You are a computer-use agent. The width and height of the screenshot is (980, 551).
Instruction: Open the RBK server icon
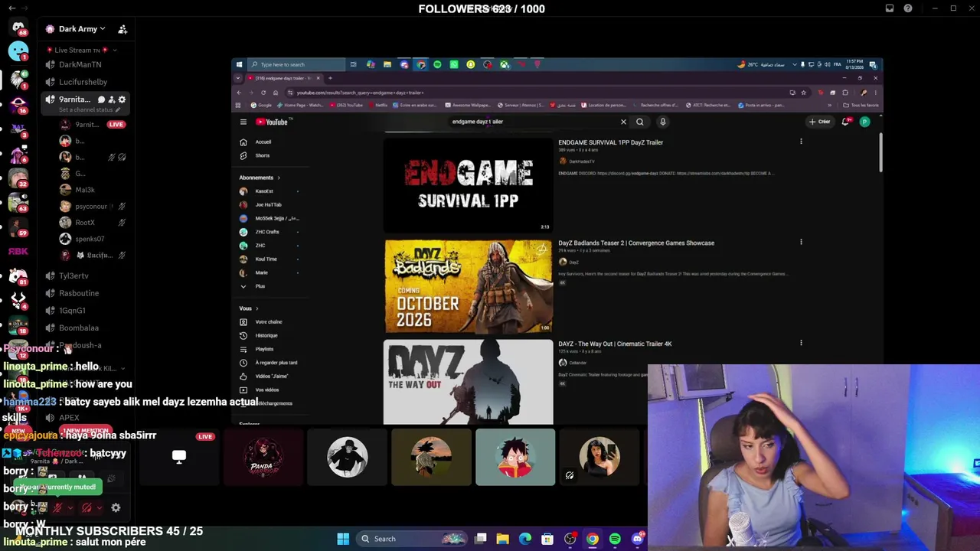tap(18, 251)
